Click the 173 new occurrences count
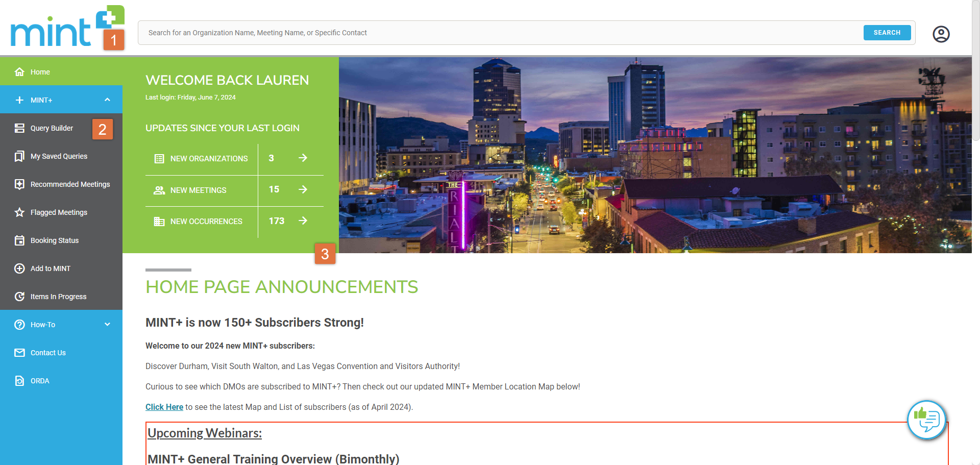Viewport: 980px width, 465px height. (277, 221)
